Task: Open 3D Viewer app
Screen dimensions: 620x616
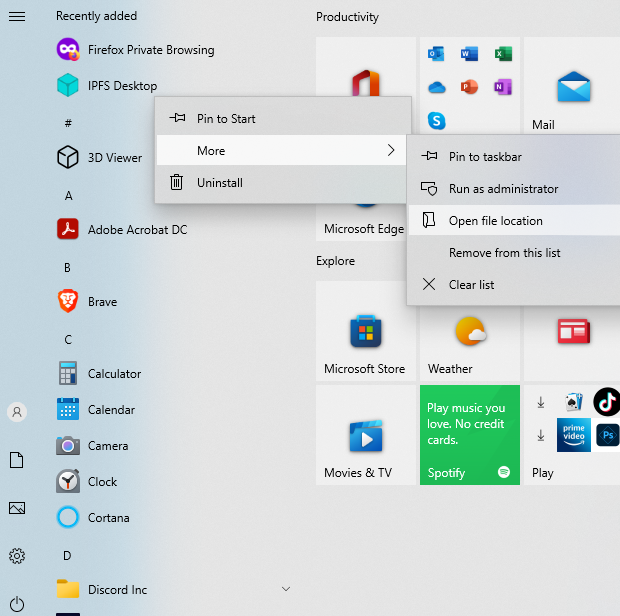Action: 99,157
